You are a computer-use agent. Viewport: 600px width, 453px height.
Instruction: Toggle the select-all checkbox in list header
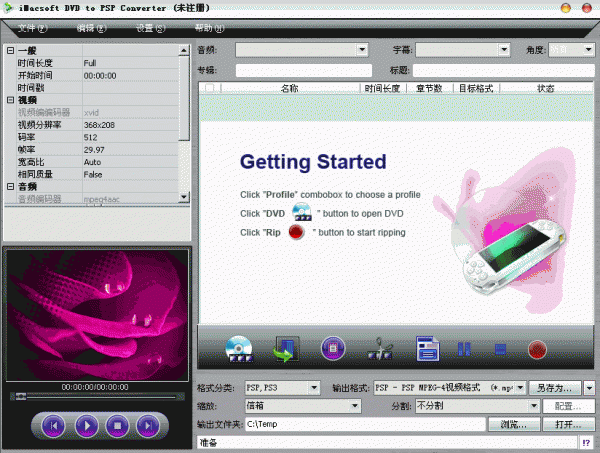pos(209,88)
